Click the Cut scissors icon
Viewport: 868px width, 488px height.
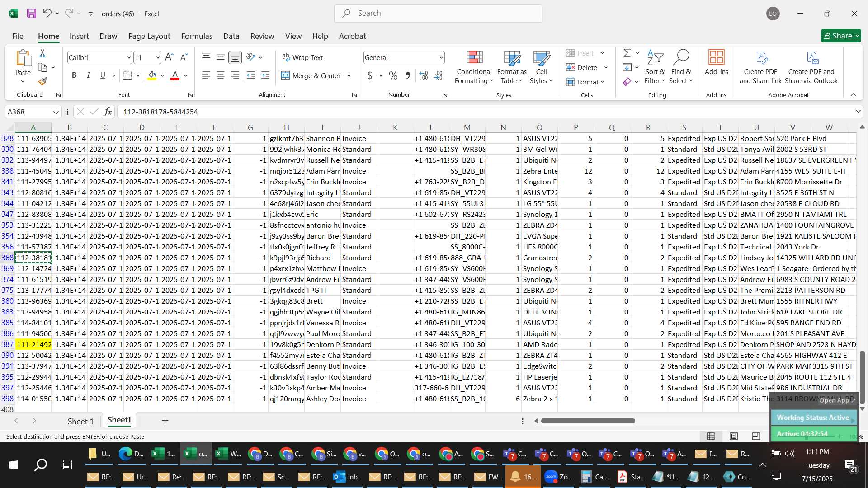(x=42, y=53)
